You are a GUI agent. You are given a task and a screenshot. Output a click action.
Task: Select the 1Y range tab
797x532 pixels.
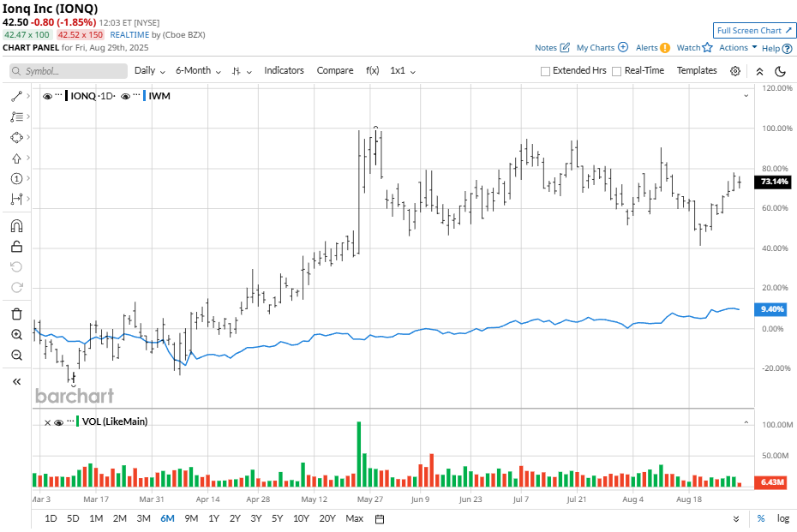coord(214,519)
